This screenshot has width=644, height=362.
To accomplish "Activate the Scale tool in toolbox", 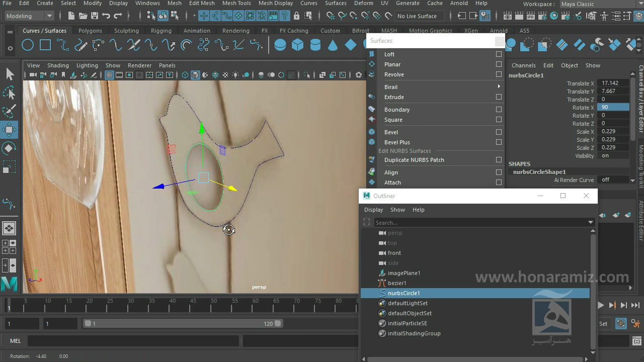I will (x=9, y=166).
